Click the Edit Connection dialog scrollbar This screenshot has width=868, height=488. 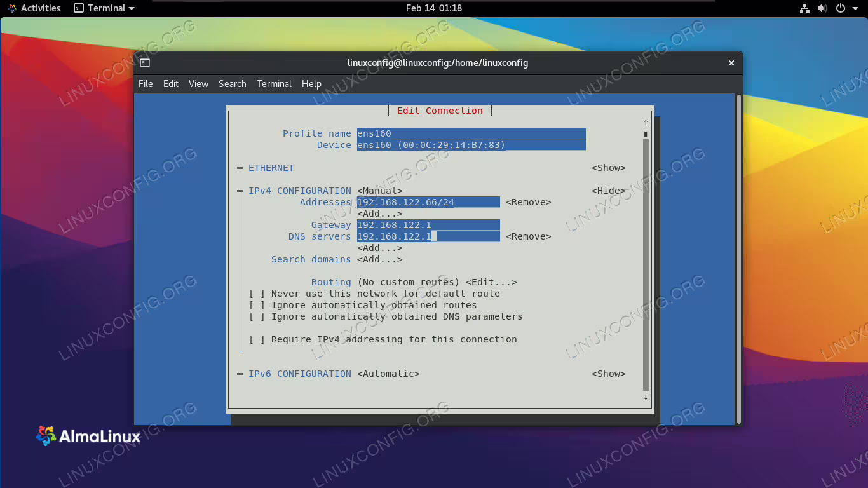pos(646,260)
